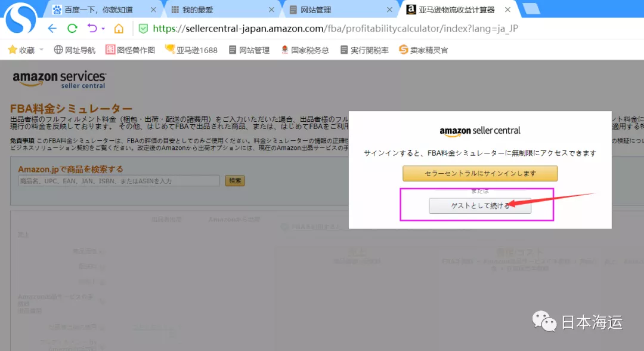This screenshot has width=644, height=351.
Task: Reload the page with green refresh icon
Action: click(x=72, y=29)
